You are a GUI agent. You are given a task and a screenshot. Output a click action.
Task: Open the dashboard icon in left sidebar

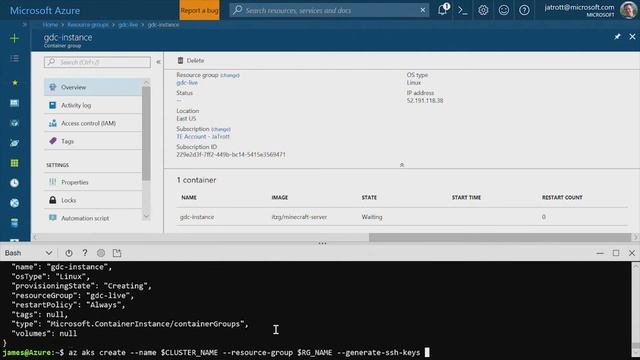[x=14, y=103]
